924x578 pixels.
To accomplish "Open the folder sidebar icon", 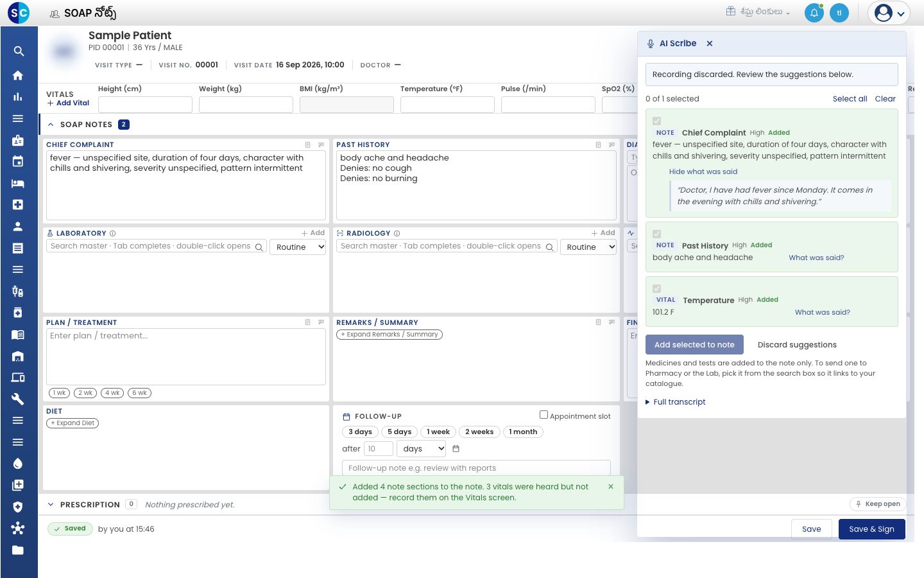I will (x=18, y=550).
